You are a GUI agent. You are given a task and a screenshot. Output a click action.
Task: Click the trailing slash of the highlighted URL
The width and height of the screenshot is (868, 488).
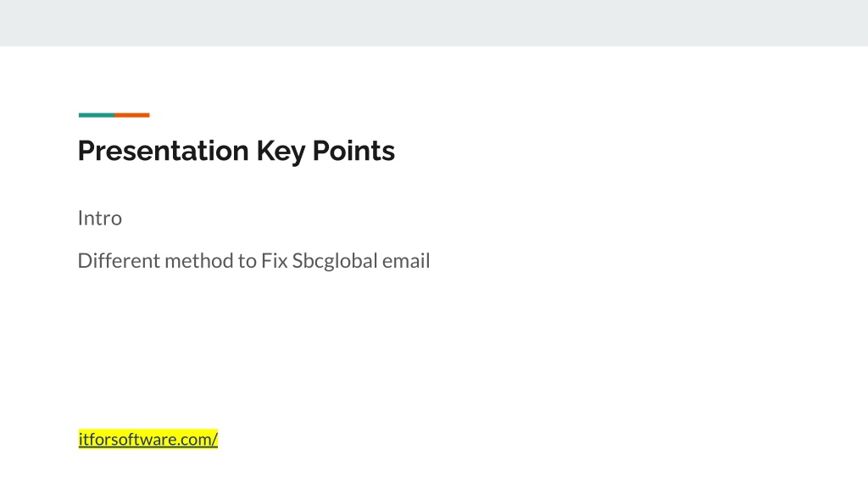pyautogui.click(x=214, y=440)
